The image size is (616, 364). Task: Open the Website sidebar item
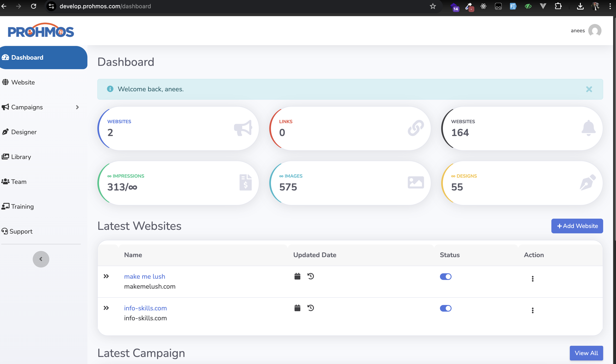[x=18, y=82]
